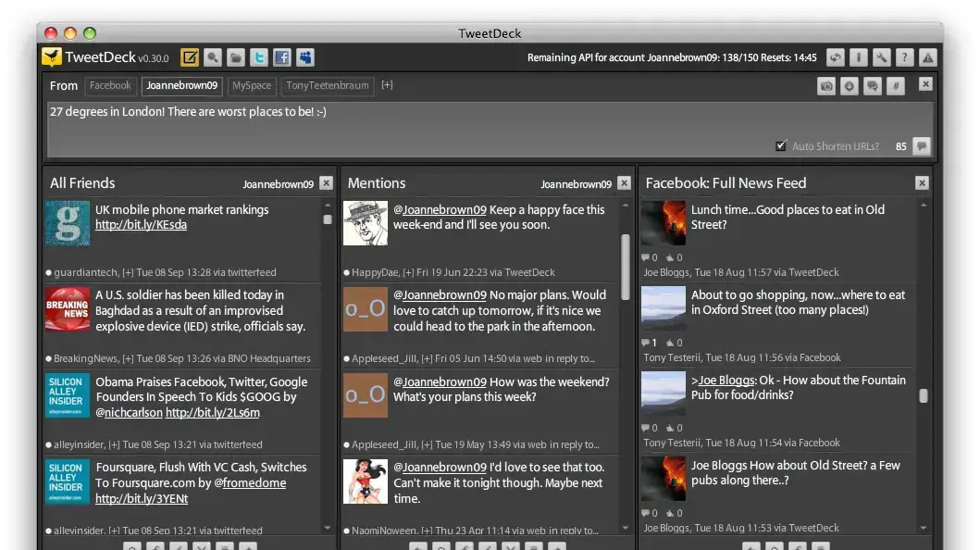Open the http://bit.ly/3YENt link
Screen dimensions: 980x550
coord(142,499)
